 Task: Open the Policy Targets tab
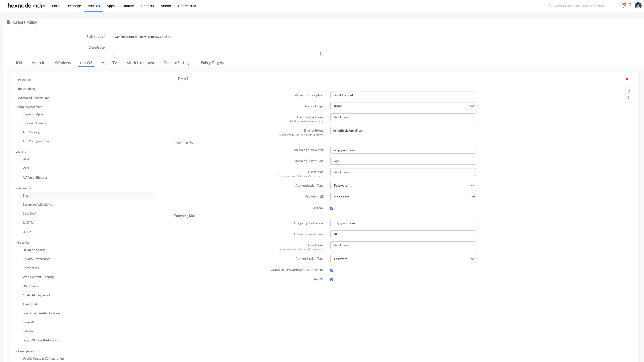(x=212, y=63)
